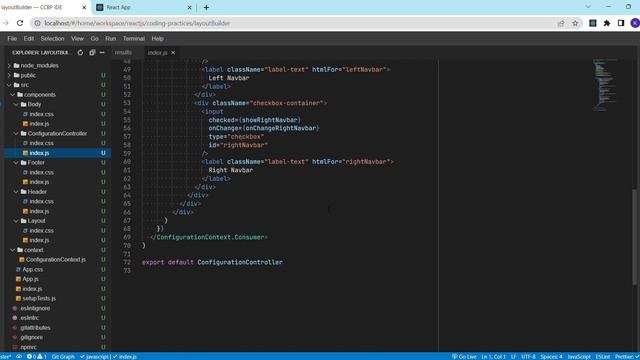Viewport: 640px width, 360px height.
Task: Open .gitattributes file
Action: (x=35, y=328)
